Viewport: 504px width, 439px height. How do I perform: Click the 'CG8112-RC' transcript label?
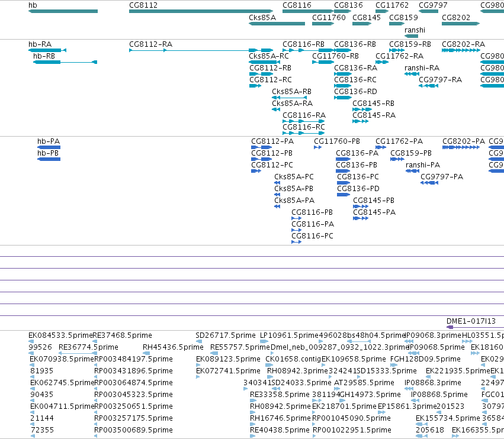tap(271, 80)
